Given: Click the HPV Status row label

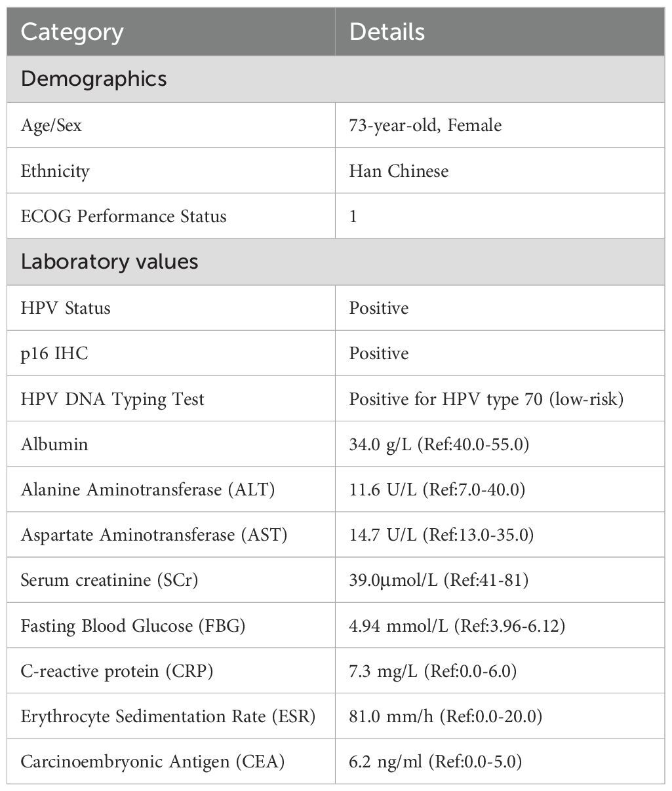Looking at the screenshot, I should tap(66, 308).
